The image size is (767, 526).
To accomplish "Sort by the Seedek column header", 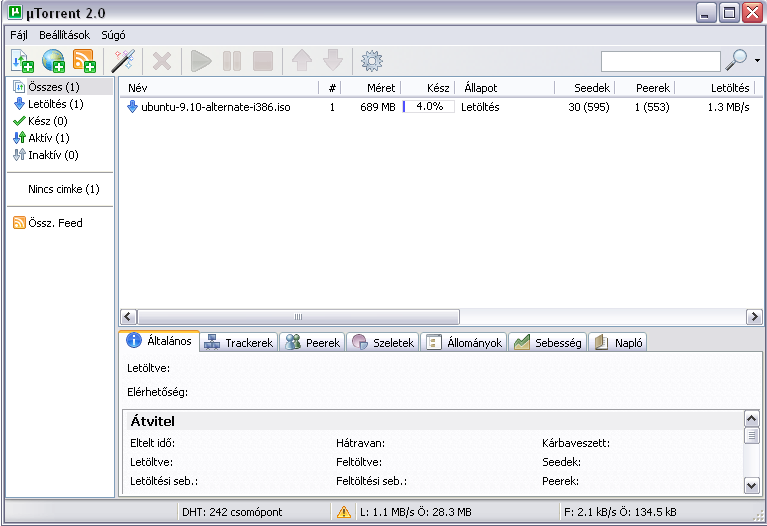I will coord(585,88).
